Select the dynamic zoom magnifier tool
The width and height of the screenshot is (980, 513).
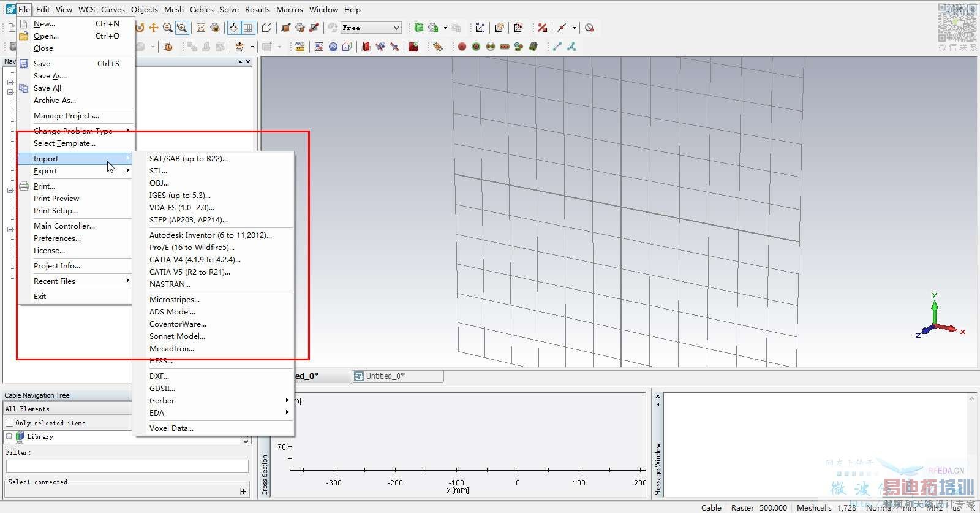168,28
